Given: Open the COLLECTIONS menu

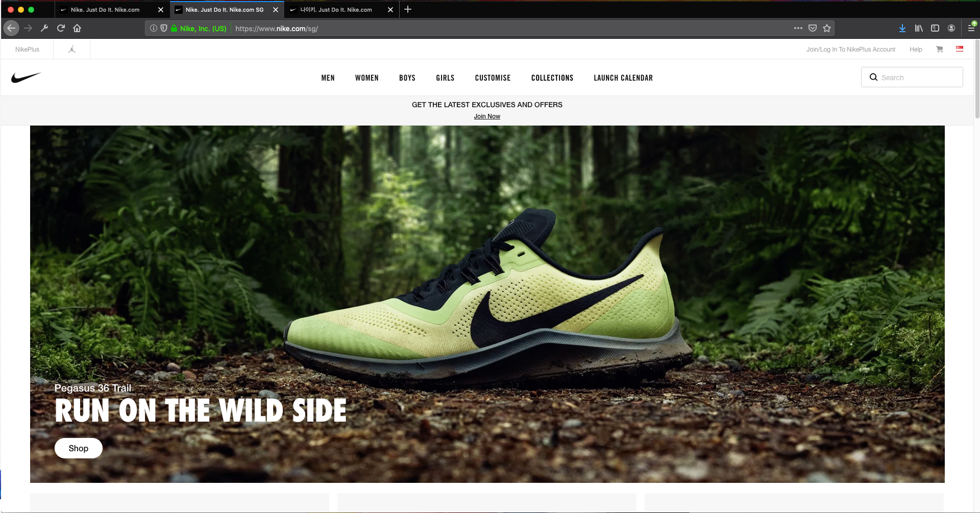Looking at the screenshot, I should [x=552, y=78].
